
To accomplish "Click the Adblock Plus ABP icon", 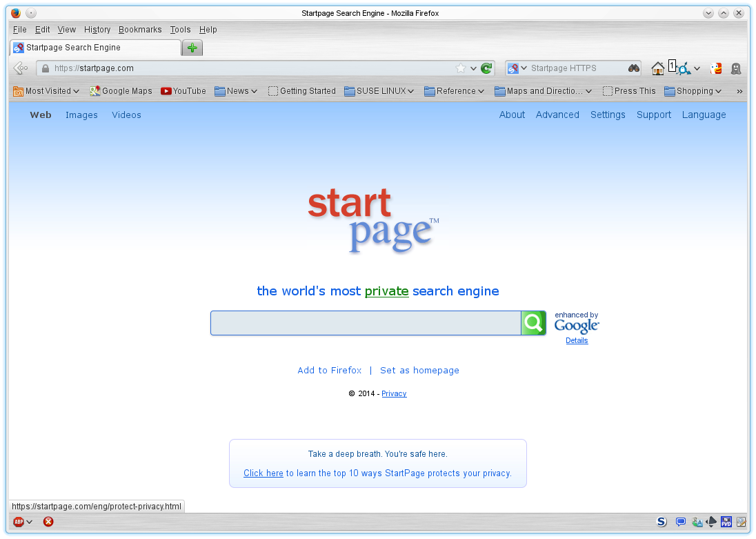I will (19, 522).
